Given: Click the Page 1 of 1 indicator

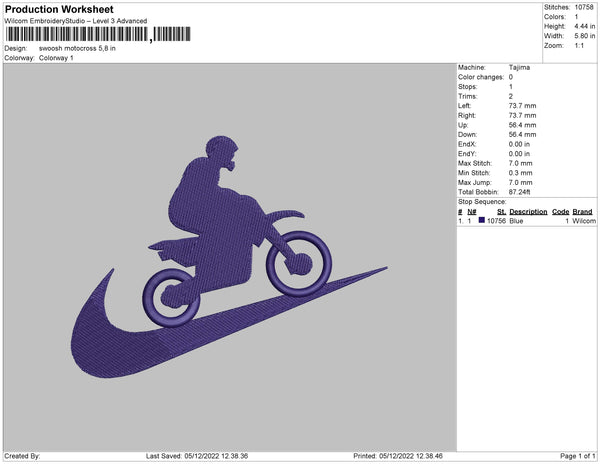Looking at the screenshot, I should pyautogui.click(x=578, y=456).
